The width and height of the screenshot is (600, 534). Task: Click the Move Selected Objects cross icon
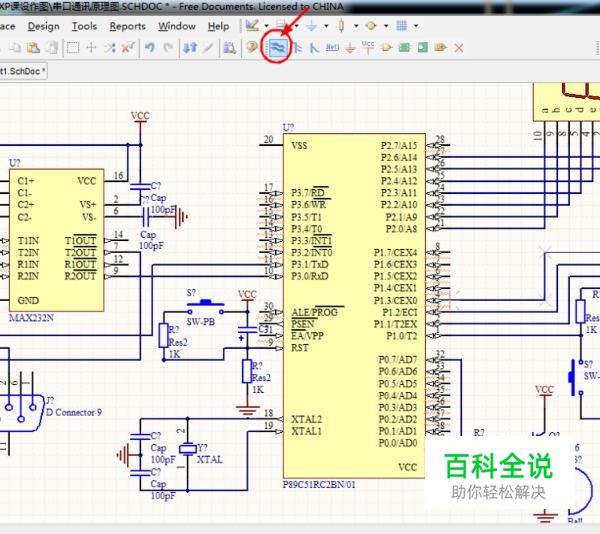click(91, 48)
